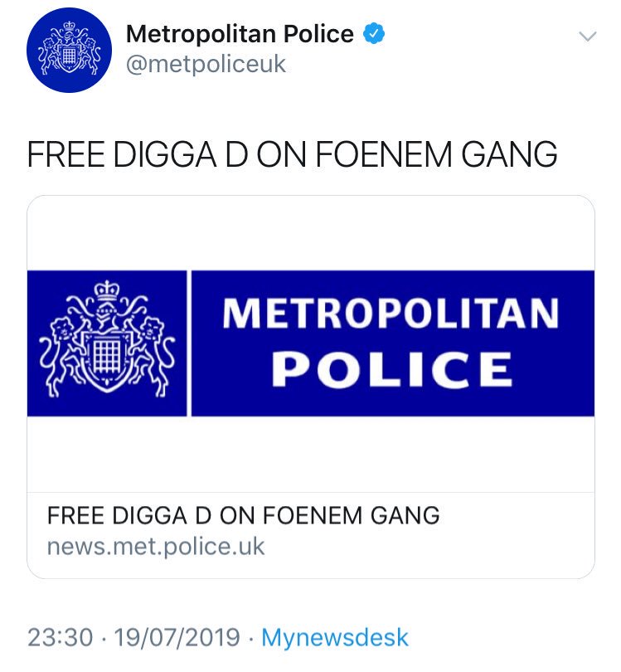Click the left lion in card crest
The image size is (621, 672).
63,358
